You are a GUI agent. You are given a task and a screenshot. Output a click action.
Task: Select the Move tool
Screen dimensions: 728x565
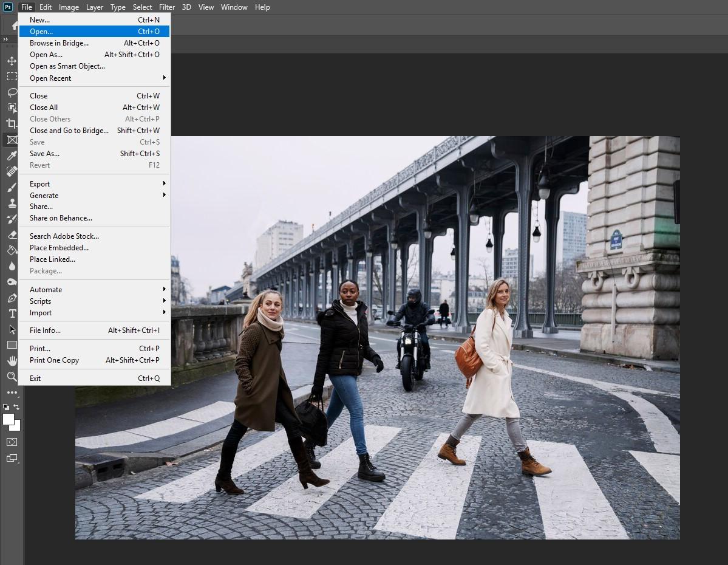[x=12, y=61]
